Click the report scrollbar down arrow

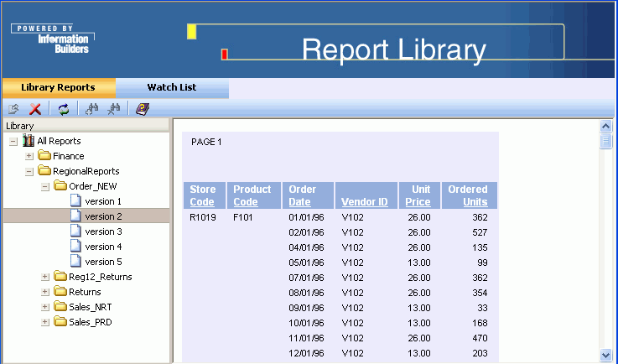(605, 354)
